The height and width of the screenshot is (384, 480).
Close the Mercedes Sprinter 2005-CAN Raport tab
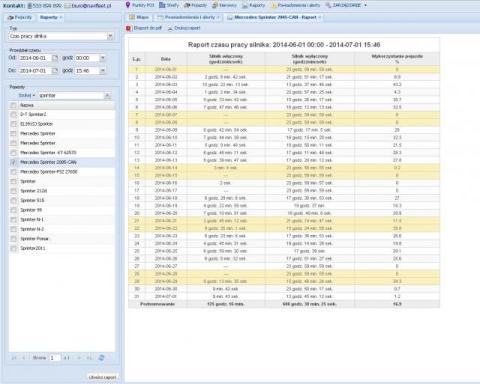pyautogui.click(x=320, y=17)
